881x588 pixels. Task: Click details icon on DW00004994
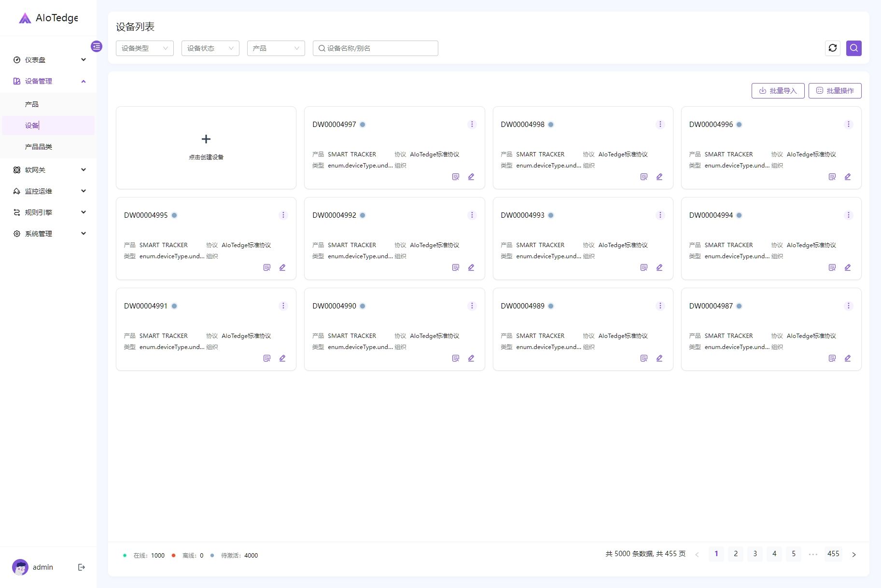pyautogui.click(x=832, y=267)
